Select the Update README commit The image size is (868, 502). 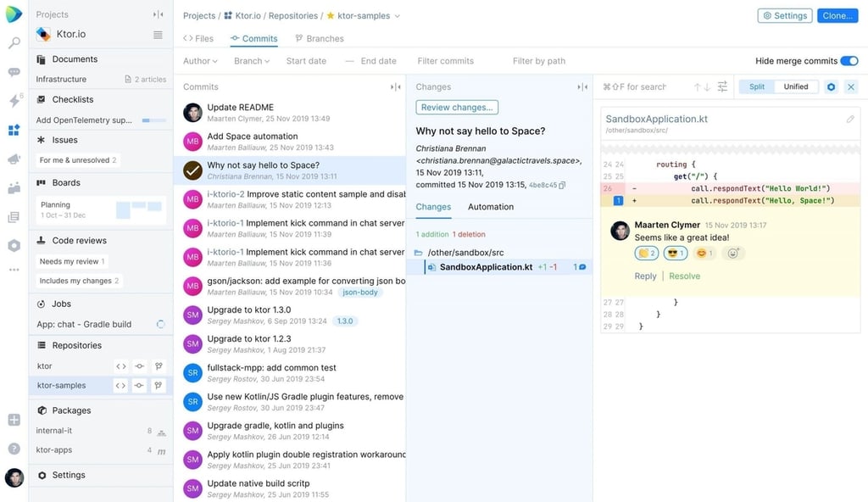[x=290, y=113]
